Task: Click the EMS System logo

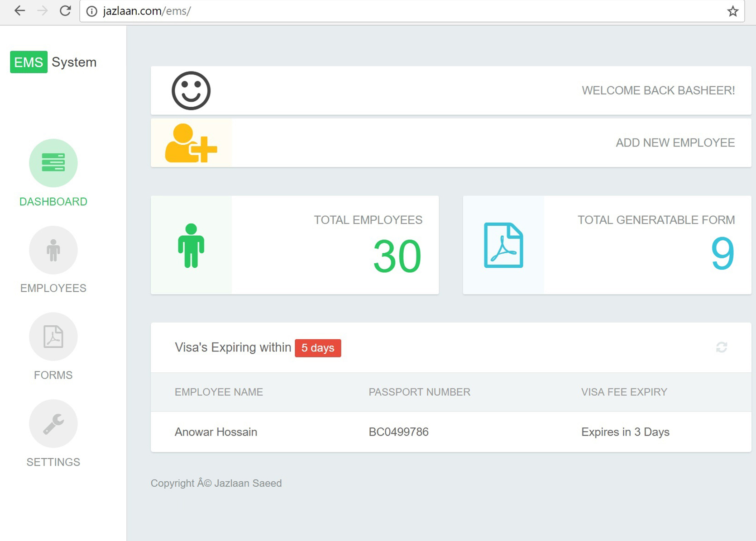Action: click(53, 62)
